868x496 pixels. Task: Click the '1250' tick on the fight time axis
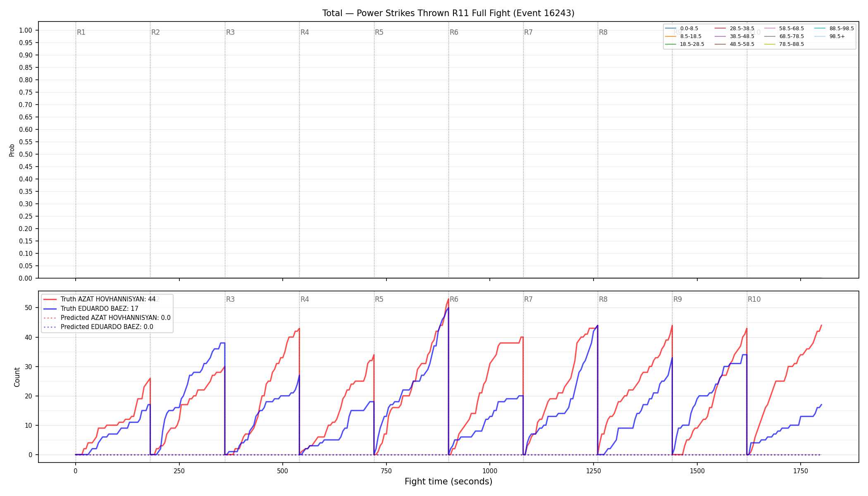click(594, 471)
